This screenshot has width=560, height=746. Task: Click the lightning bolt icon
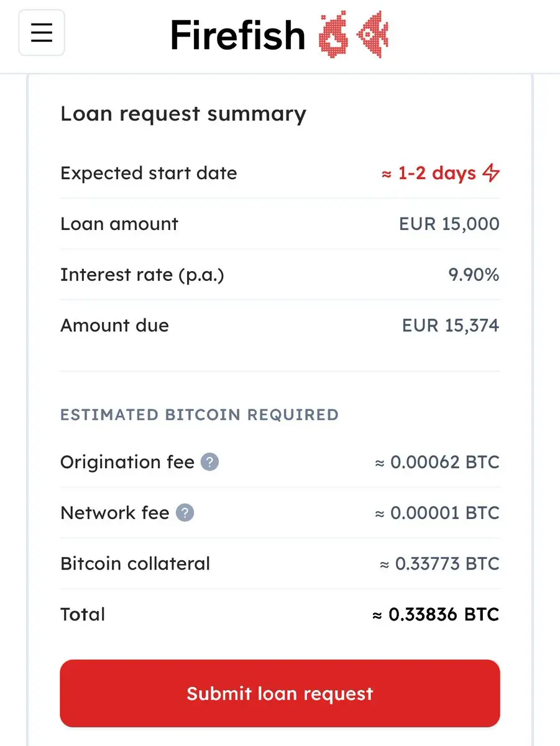pyautogui.click(x=491, y=173)
